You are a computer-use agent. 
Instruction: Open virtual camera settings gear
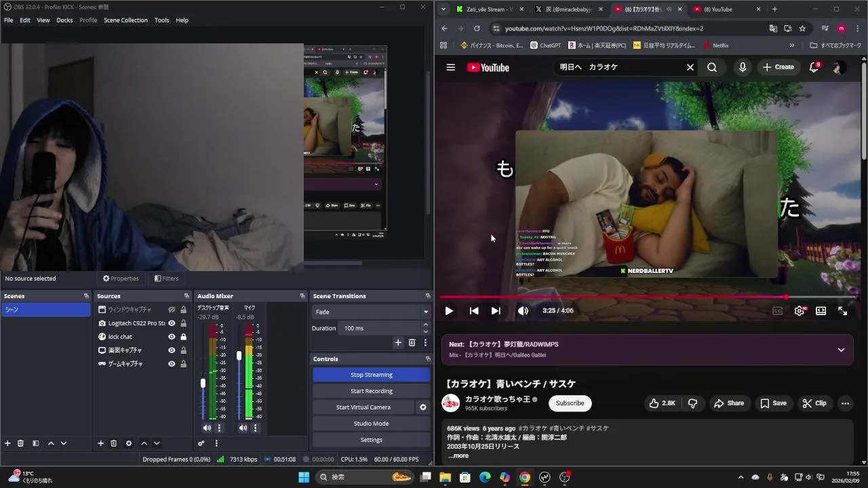(x=423, y=407)
